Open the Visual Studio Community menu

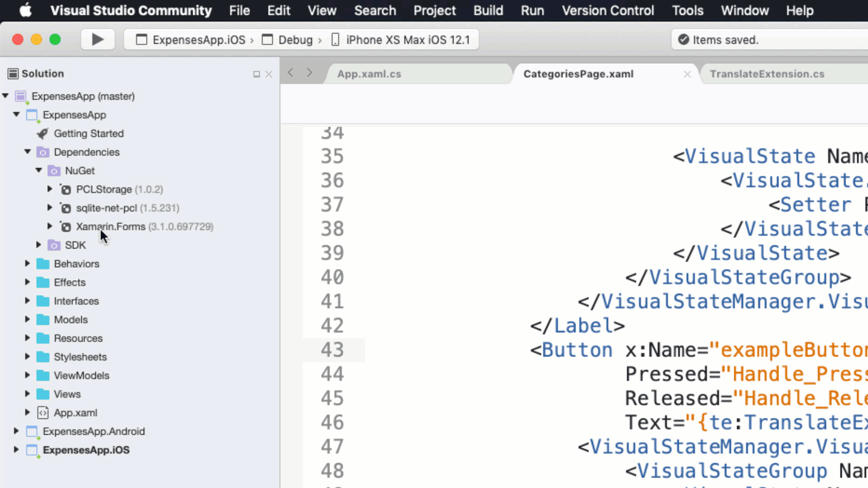tap(131, 10)
